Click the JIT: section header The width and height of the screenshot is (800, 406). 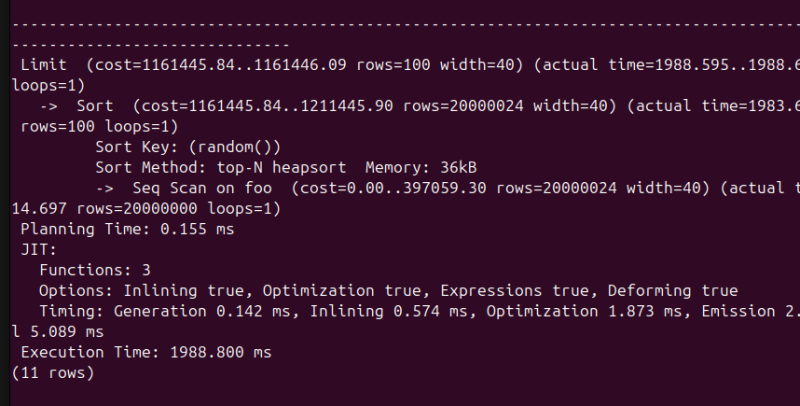point(38,250)
